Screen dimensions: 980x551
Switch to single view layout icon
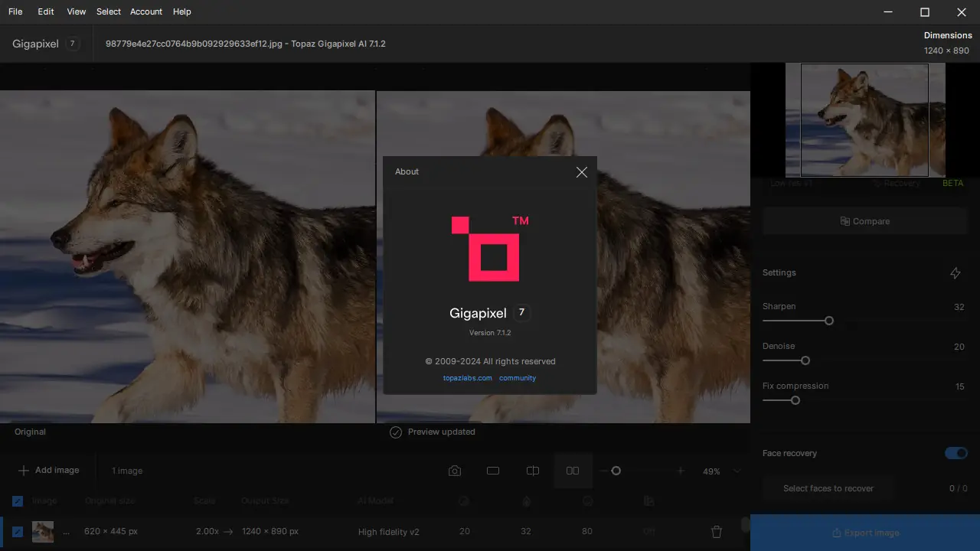[x=493, y=471]
